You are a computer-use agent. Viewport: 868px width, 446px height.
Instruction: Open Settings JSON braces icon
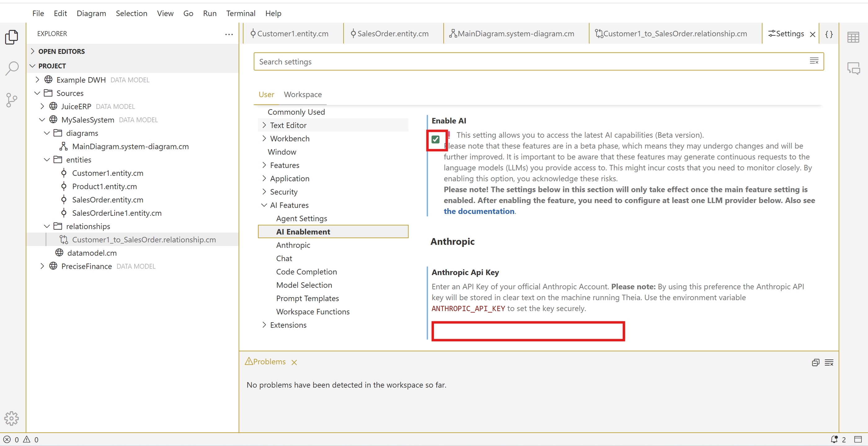pos(829,34)
